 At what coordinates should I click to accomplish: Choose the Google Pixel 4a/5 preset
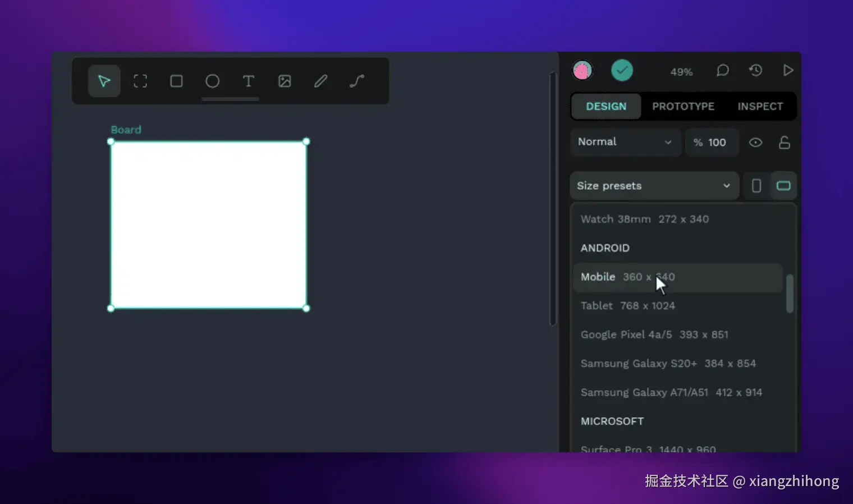[x=678, y=335]
